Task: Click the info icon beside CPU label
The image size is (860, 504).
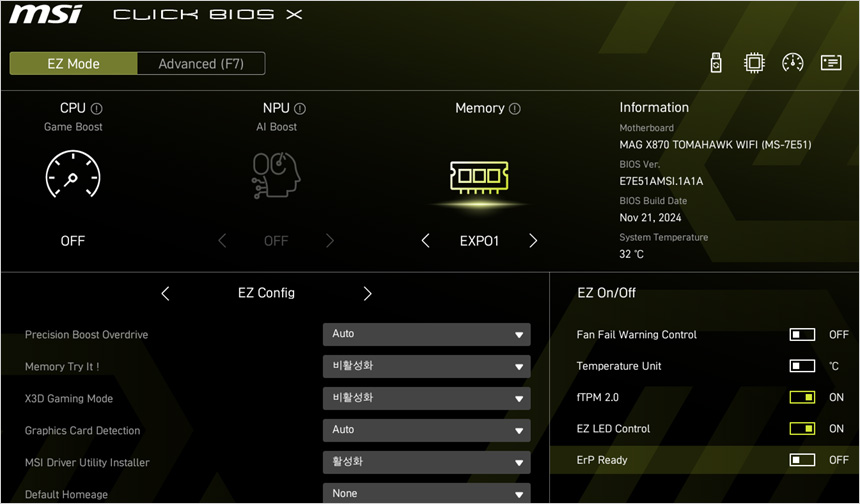Action: 97,108
